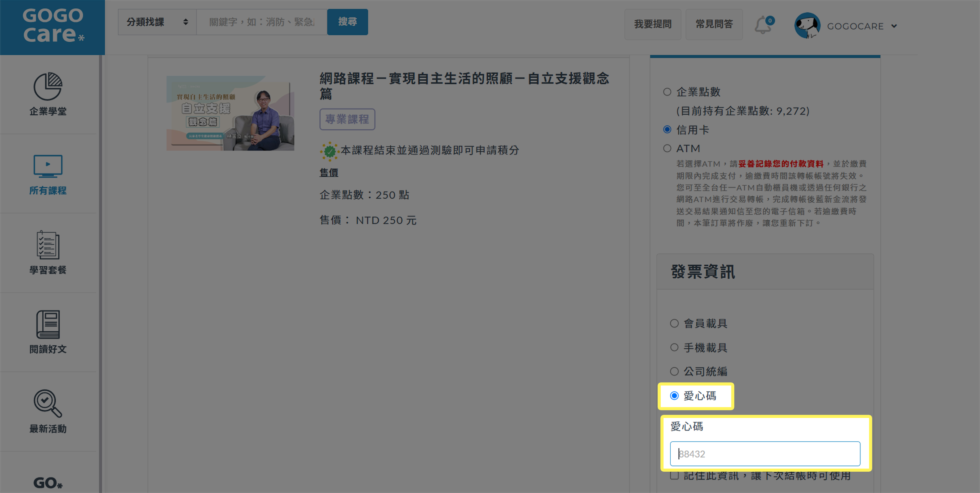Select 企業點數 payment option
The width and height of the screenshot is (980, 493).
pyautogui.click(x=667, y=92)
